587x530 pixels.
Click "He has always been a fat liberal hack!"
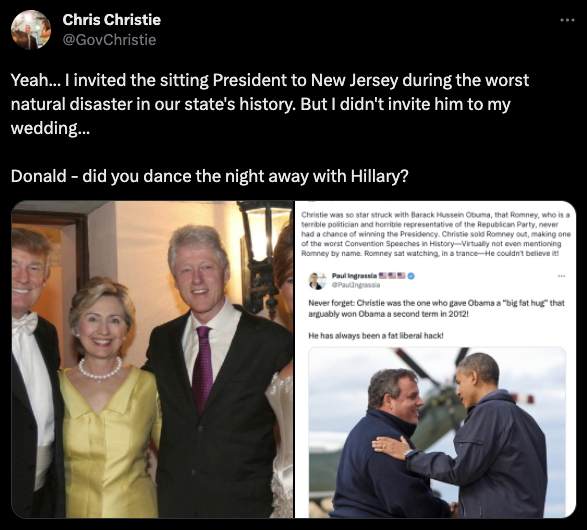(x=376, y=336)
